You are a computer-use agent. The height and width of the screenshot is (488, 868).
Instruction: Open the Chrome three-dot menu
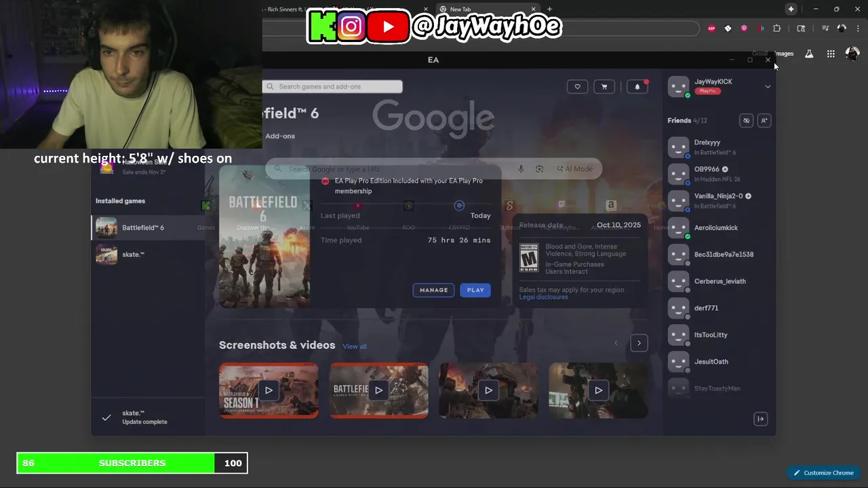coord(858,28)
